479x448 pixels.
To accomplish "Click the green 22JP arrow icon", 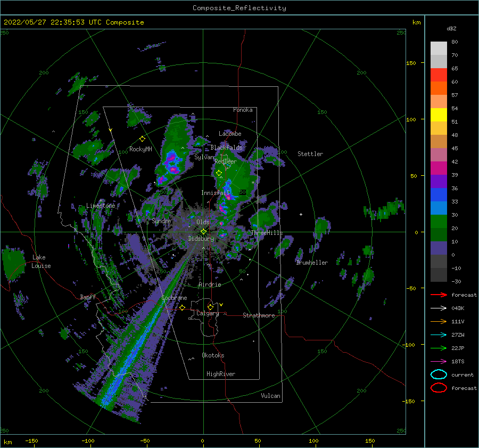I will click(x=439, y=348).
